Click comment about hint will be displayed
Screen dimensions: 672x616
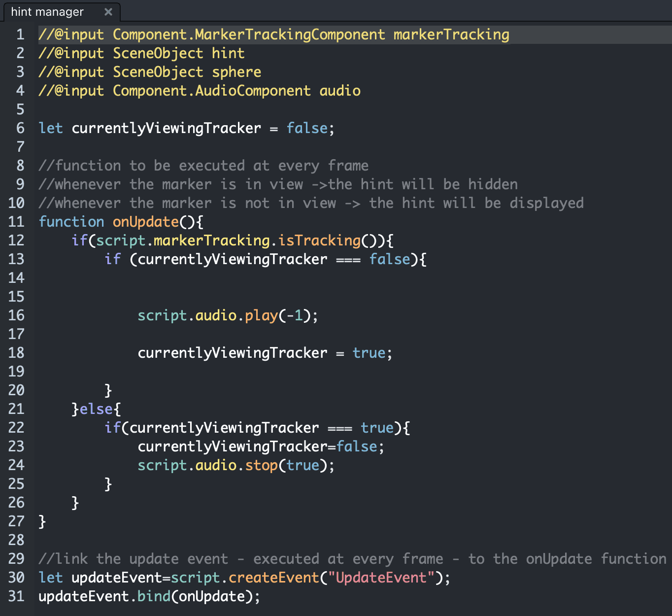tap(311, 203)
